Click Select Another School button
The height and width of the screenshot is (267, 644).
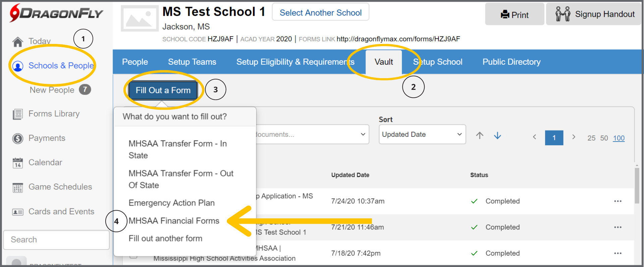point(320,13)
